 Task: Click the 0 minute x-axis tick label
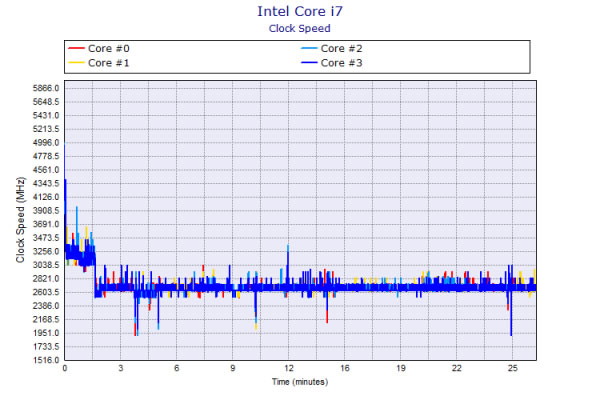point(65,368)
